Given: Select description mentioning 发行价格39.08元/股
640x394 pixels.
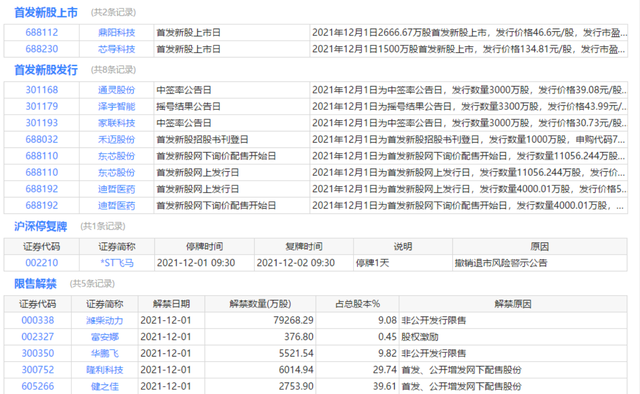Looking at the screenshot, I should click(x=469, y=90).
